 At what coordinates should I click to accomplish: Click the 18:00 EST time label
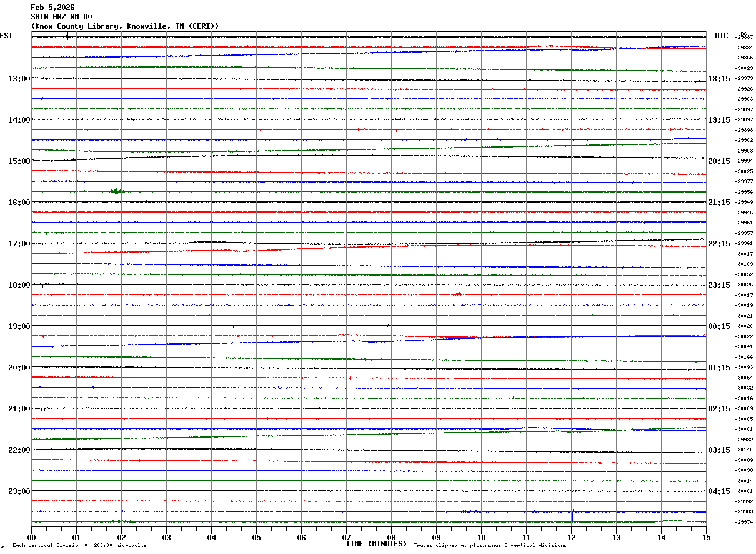[x=19, y=285]
